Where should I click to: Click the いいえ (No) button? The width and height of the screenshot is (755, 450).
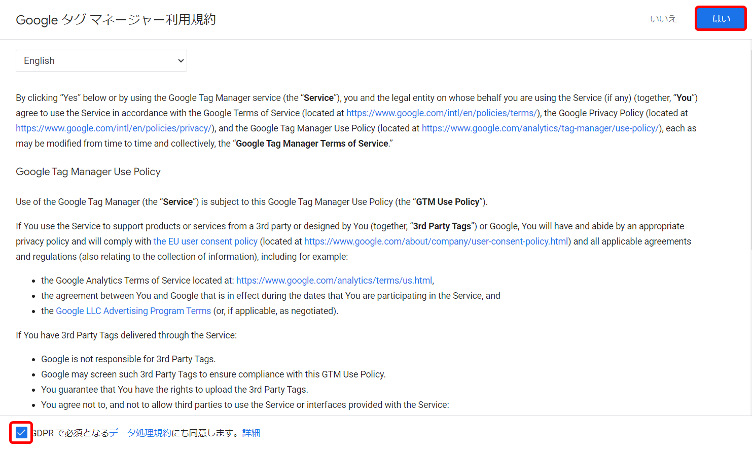click(663, 19)
